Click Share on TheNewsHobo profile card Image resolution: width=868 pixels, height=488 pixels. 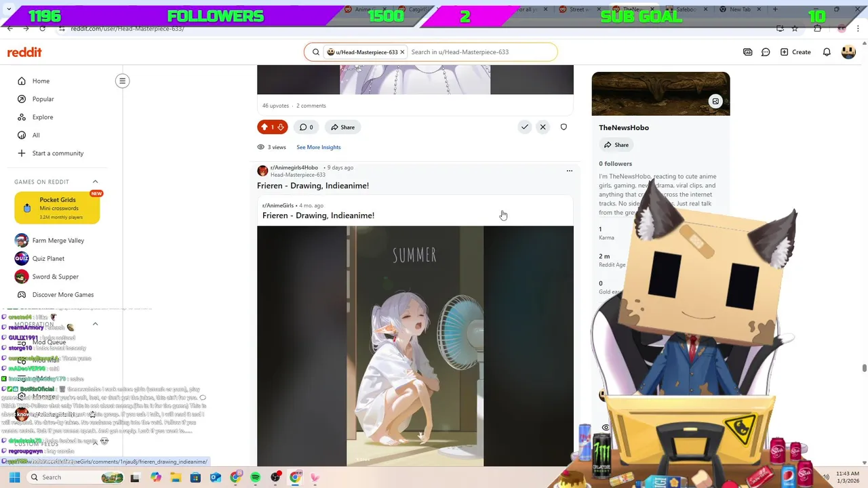coord(616,145)
